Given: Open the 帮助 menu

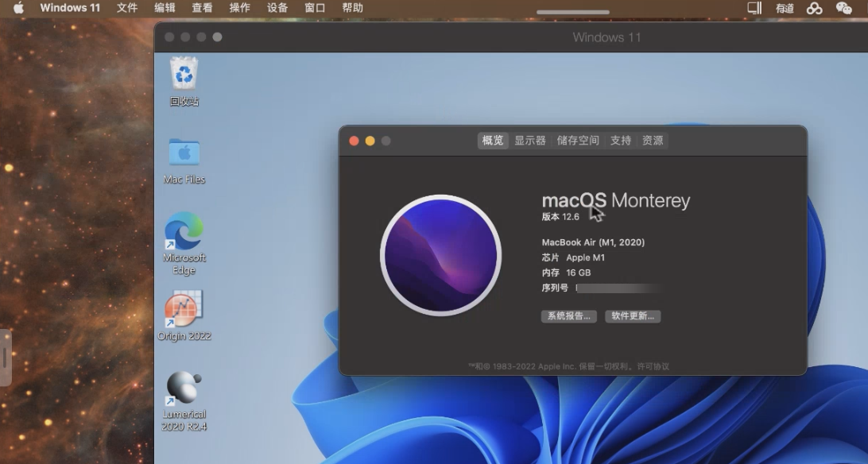Looking at the screenshot, I should coord(353,8).
